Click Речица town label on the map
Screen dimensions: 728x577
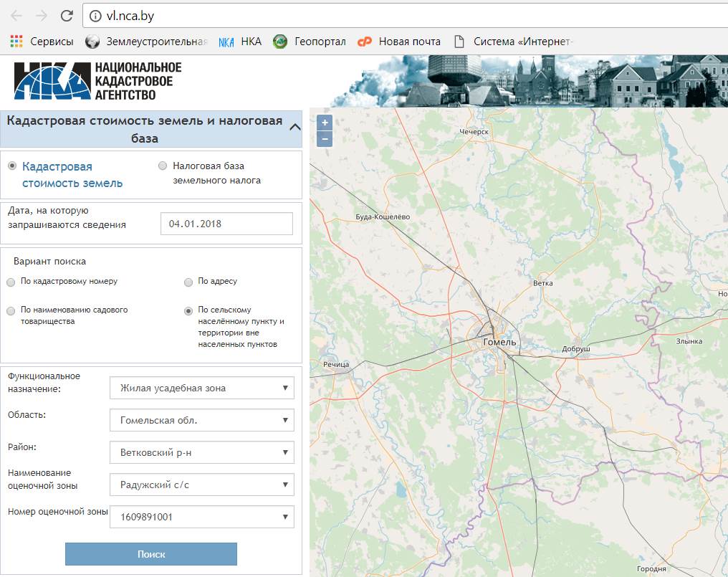tap(335, 364)
